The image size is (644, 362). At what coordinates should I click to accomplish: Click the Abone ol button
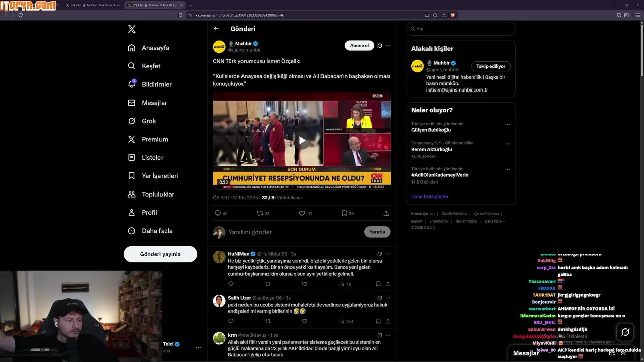(359, 46)
